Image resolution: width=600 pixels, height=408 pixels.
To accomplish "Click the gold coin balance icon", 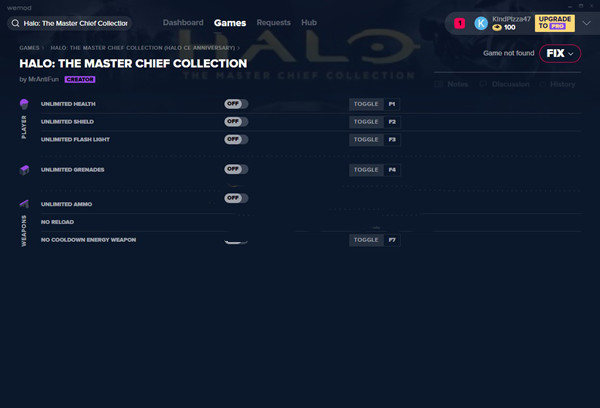I will coord(497,27).
